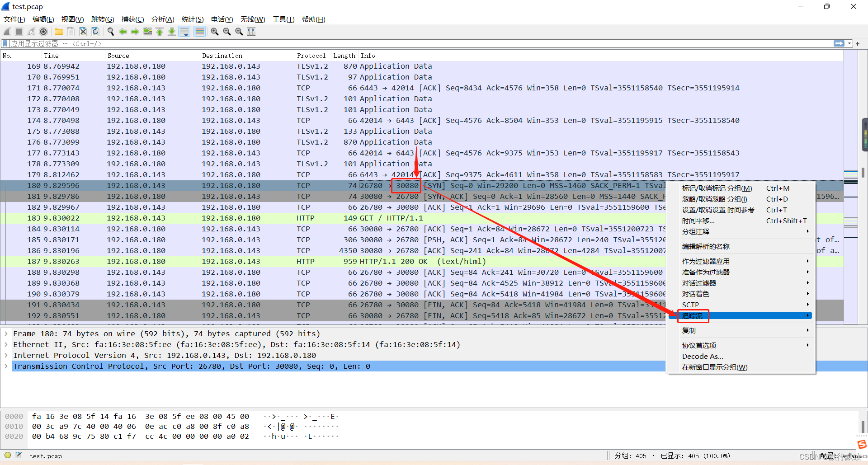Close the capture file icon

point(83,32)
